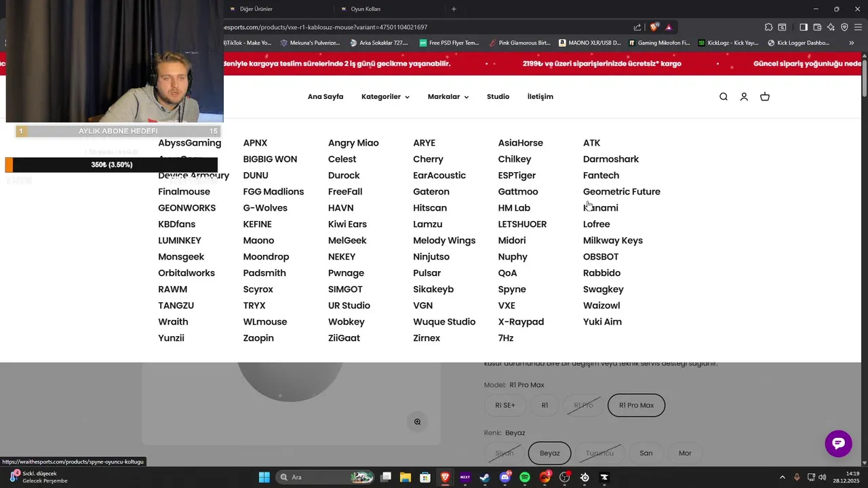The image size is (868, 488).
Task: Open the WLmouse brand link
Action: pyautogui.click(x=265, y=322)
